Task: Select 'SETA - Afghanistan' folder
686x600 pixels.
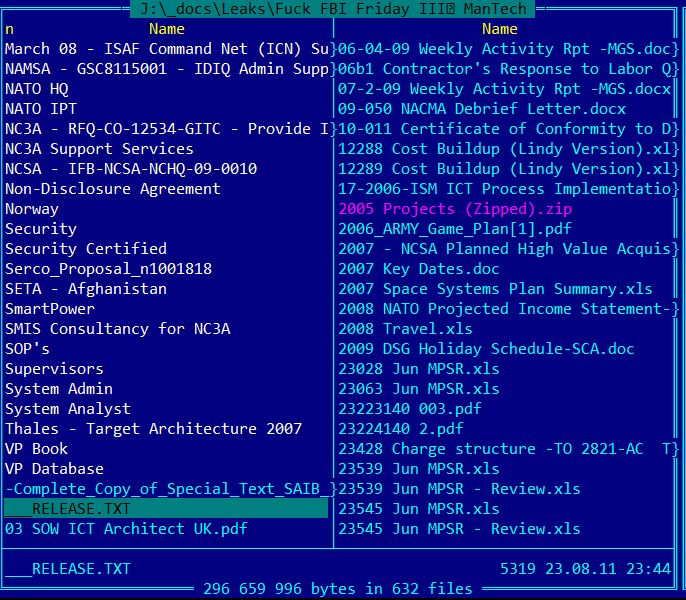Action: coord(86,289)
